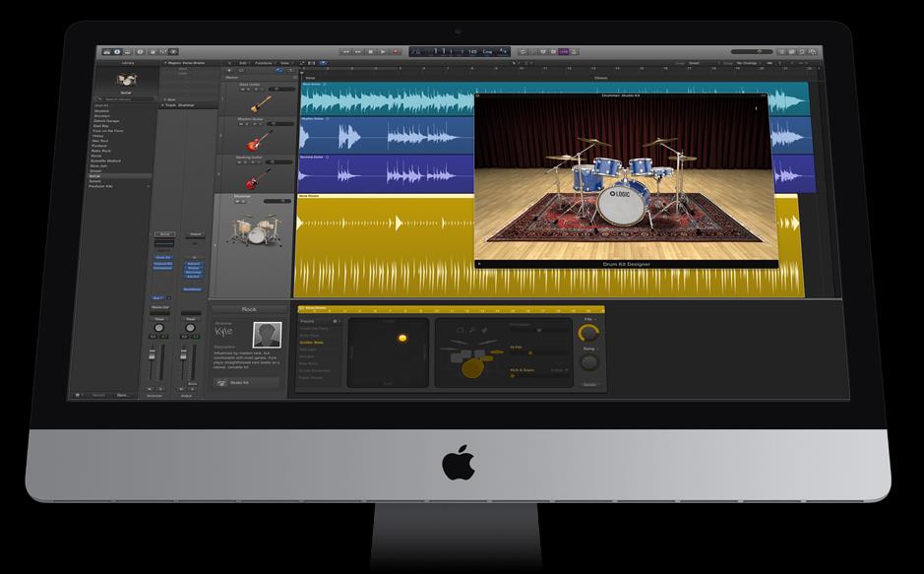Toggle Cycle mode button right of LCD
This screenshot has width=924, height=574.
coord(524,52)
